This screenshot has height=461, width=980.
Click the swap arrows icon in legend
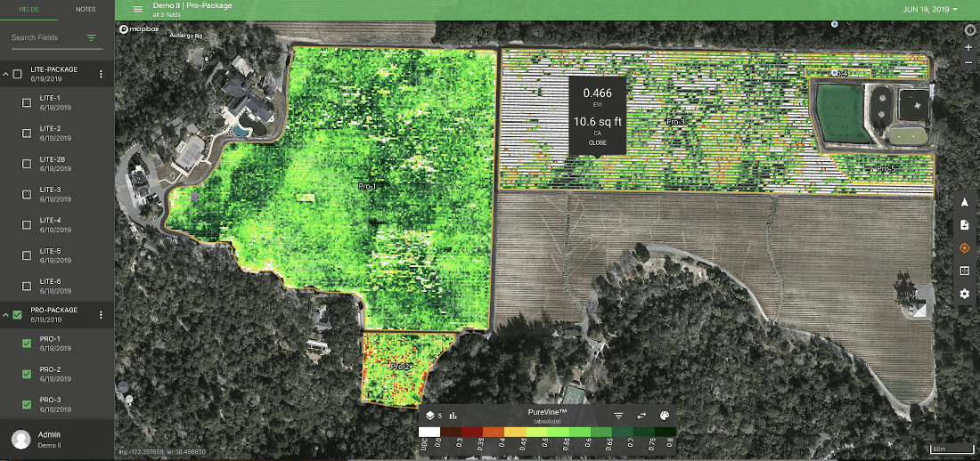(x=641, y=416)
